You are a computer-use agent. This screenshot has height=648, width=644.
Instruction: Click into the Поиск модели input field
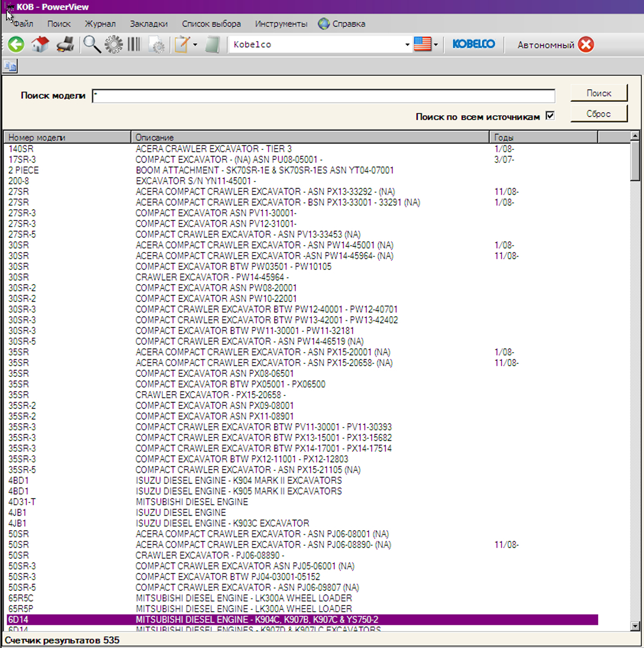(x=323, y=96)
